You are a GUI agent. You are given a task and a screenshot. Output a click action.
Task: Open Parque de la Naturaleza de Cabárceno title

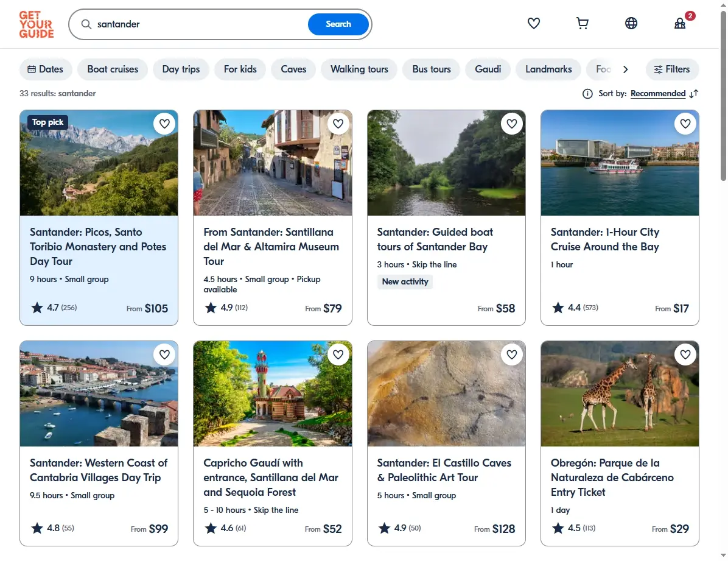click(612, 478)
